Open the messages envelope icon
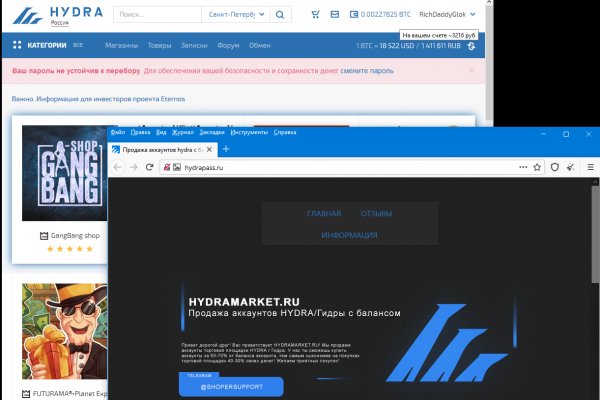The image size is (600, 400). [337, 15]
